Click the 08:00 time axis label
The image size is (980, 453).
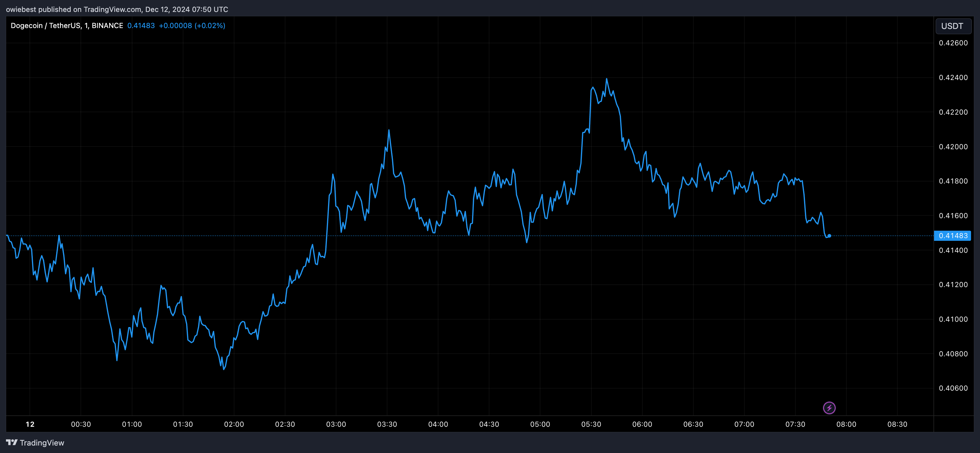pos(846,424)
